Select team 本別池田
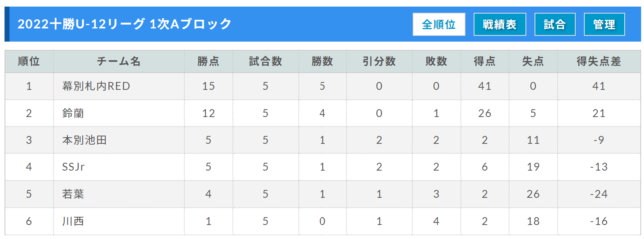644x239 pixels. pos(84,140)
